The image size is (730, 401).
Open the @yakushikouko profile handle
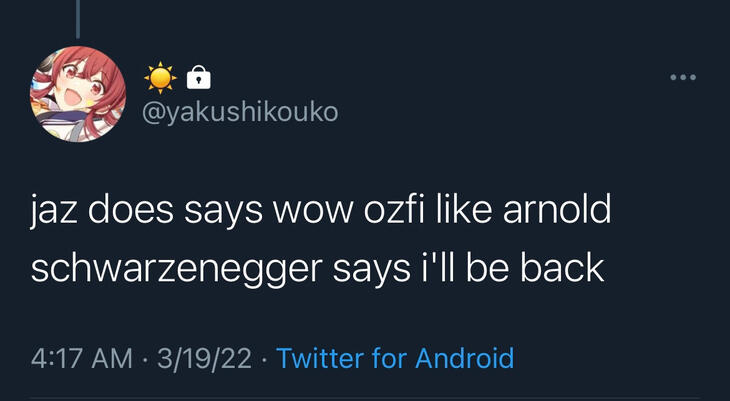(241, 113)
